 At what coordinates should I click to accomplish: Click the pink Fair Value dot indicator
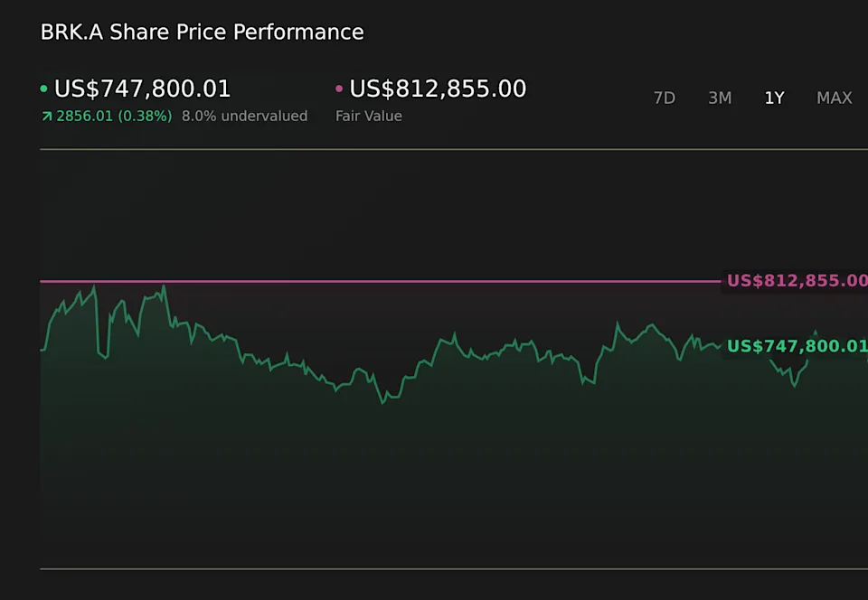click(x=338, y=89)
